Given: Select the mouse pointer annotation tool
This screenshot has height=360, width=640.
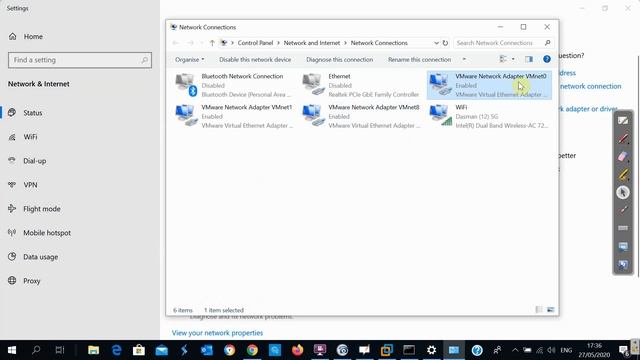Looking at the screenshot, I should 623,192.
